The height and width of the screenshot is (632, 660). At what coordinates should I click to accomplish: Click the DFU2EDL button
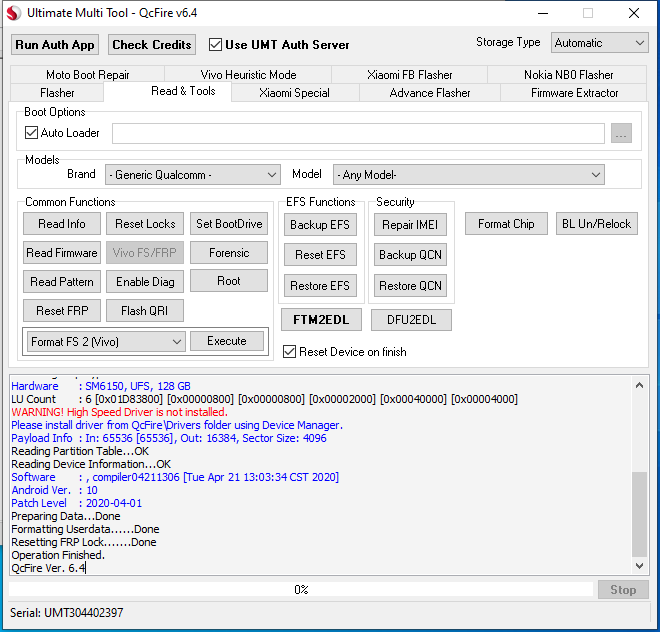pos(411,320)
